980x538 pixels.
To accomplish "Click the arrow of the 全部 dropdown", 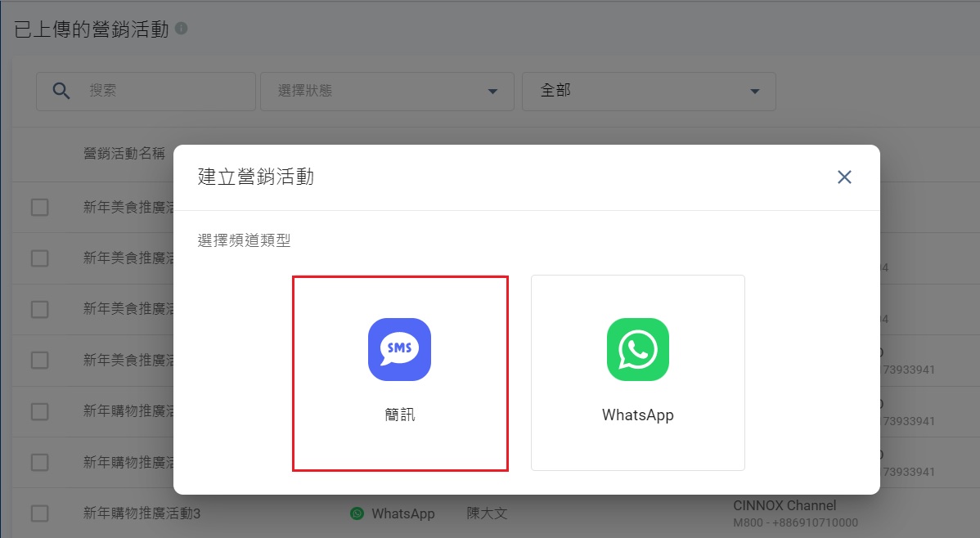I will [x=755, y=92].
